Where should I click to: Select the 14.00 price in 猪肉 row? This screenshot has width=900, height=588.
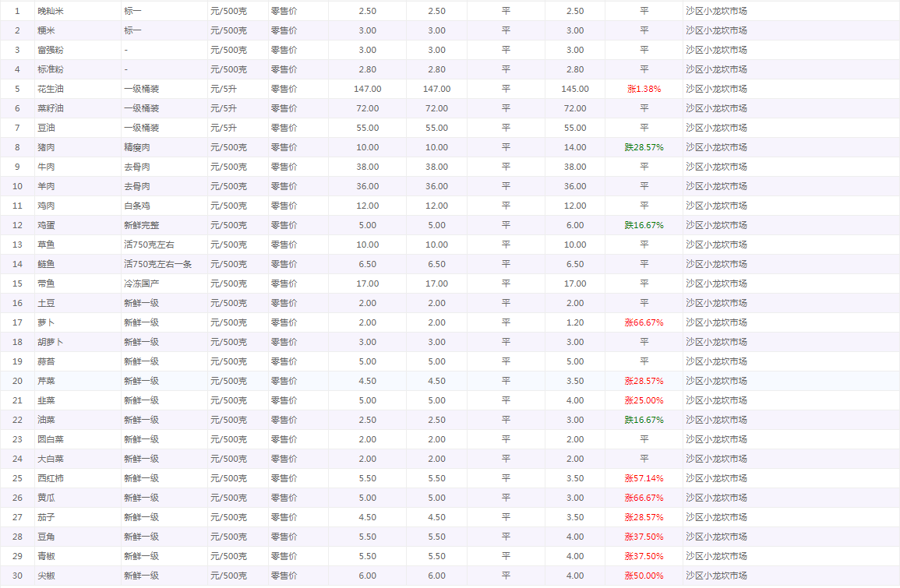pos(574,147)
